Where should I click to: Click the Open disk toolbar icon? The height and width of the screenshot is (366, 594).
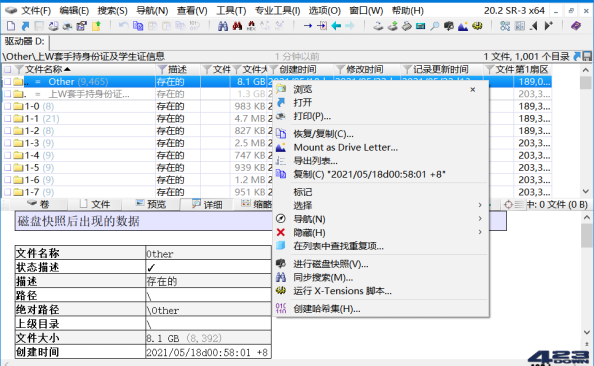tap(378, 26)
